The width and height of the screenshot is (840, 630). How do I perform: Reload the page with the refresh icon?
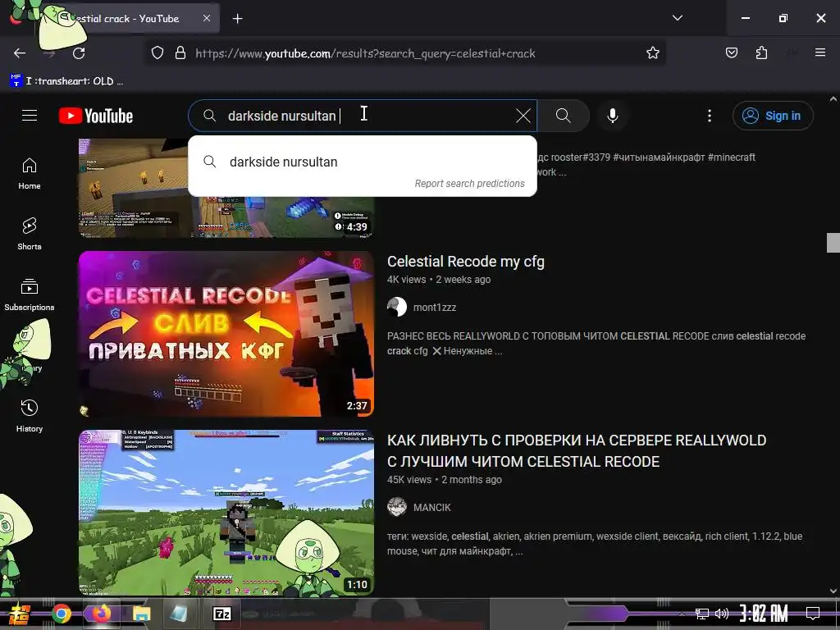click(x=79, y=53)
